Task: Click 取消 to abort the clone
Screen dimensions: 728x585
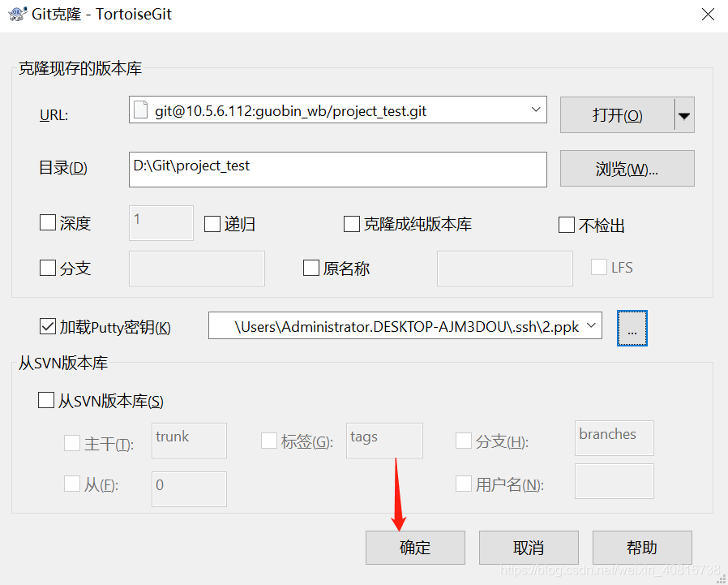Action: click(529, 548)
